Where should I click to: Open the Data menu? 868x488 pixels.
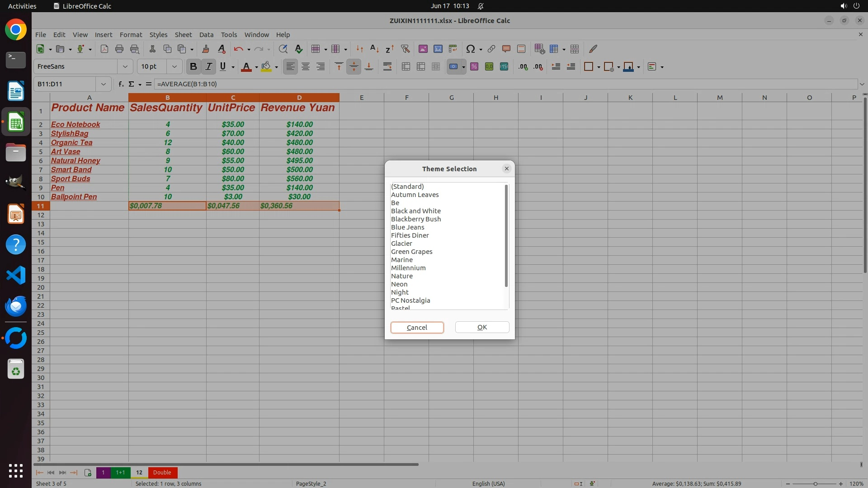coord(206,34)
